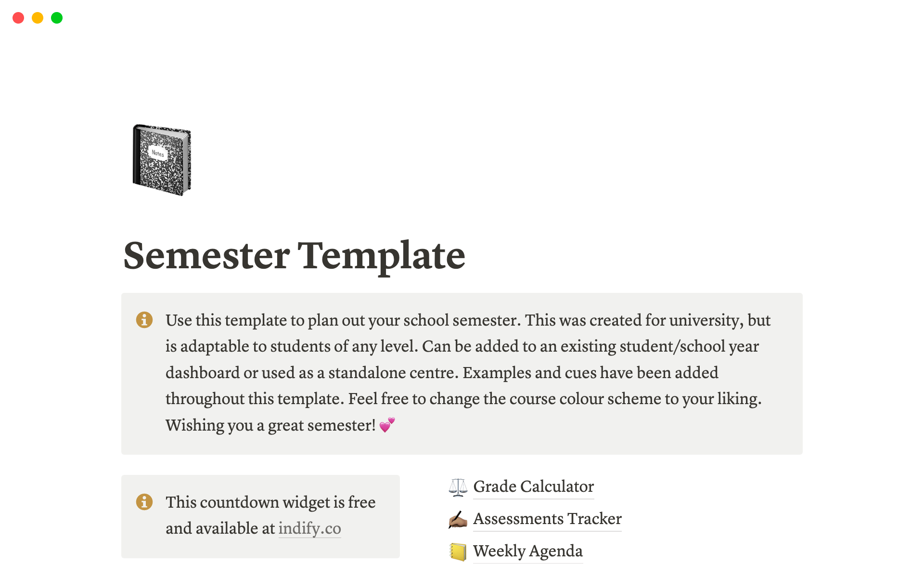
Task: Follow the indify.co link
Action: [x=309, y=528]
